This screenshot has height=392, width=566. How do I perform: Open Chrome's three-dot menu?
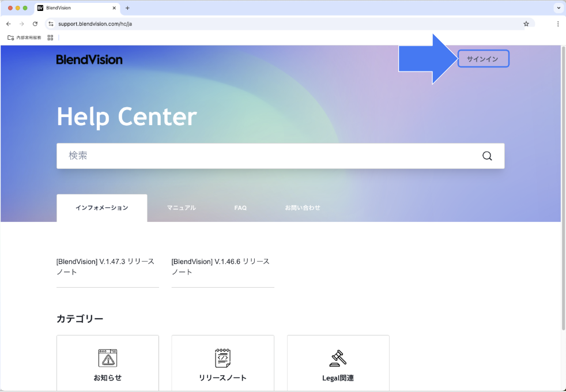pos(558,24)
